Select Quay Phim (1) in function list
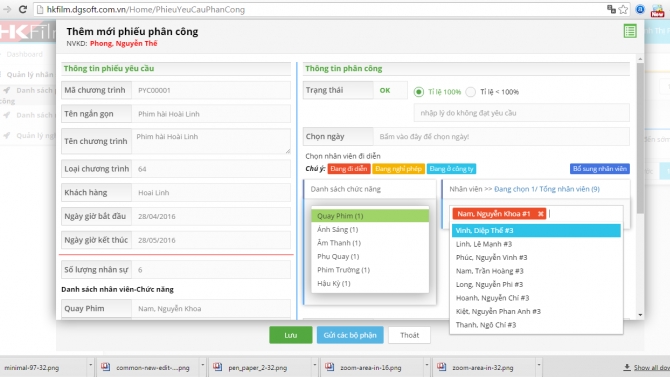 370,216
